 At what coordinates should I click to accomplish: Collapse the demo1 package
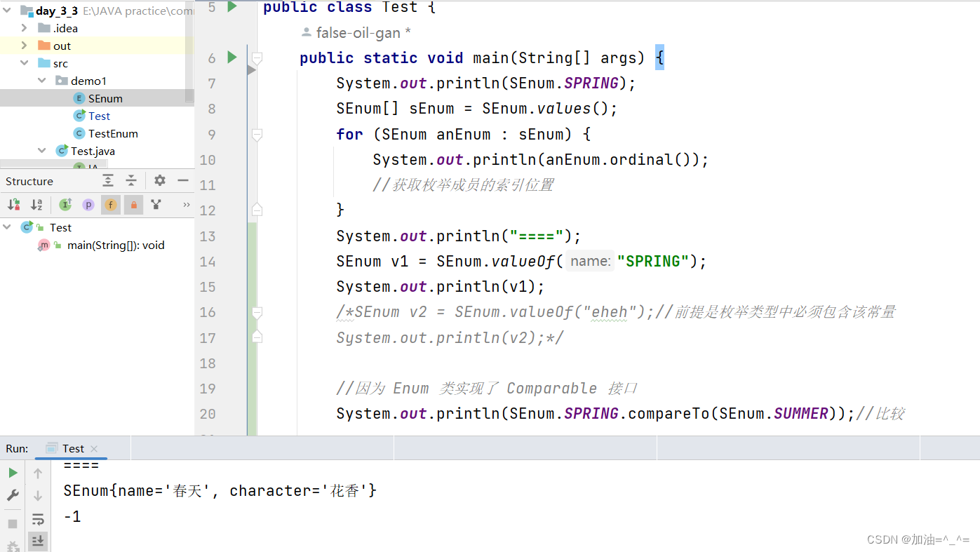click(x=41, y=81)
